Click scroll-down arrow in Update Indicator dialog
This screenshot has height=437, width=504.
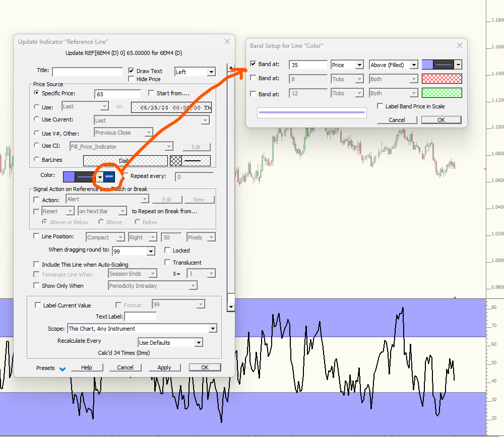(x=231, y=306)
